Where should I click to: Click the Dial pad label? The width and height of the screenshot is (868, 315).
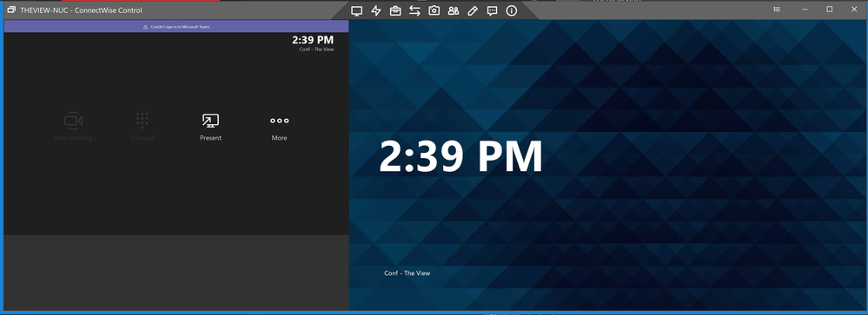click(x=142, y=138)
